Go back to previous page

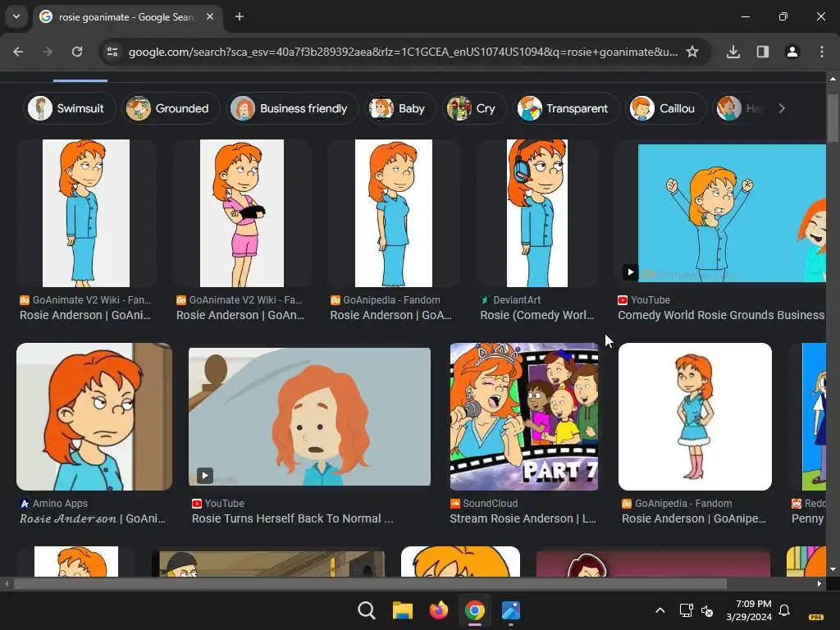point(18,52)
